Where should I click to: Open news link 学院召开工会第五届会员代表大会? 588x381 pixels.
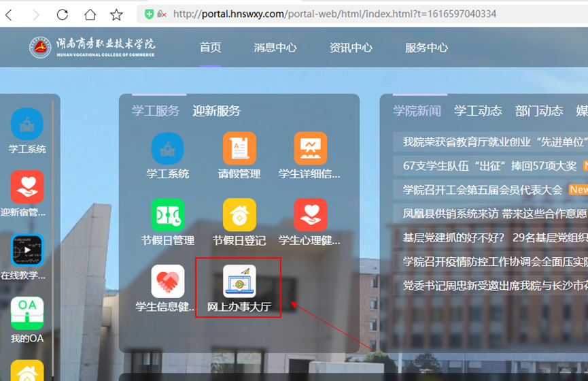[x=483, y=190]
